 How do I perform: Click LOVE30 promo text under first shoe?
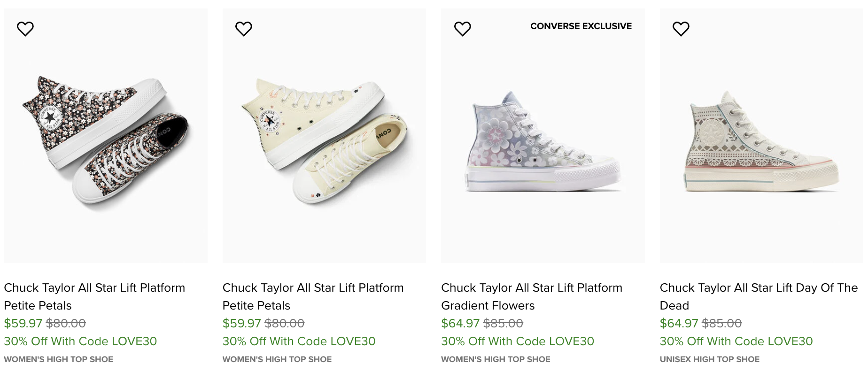pyautogui.click(x=80, y=341)
